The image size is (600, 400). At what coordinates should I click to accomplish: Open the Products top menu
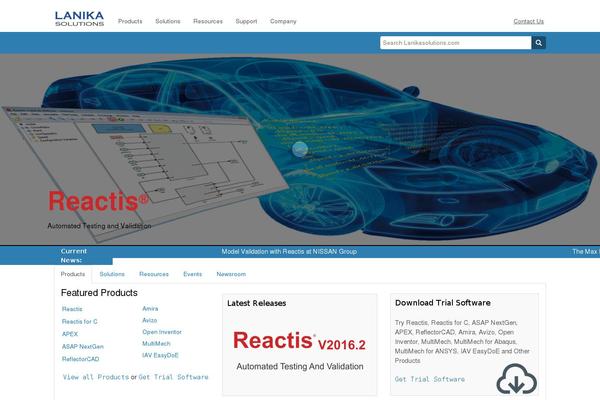130,21
